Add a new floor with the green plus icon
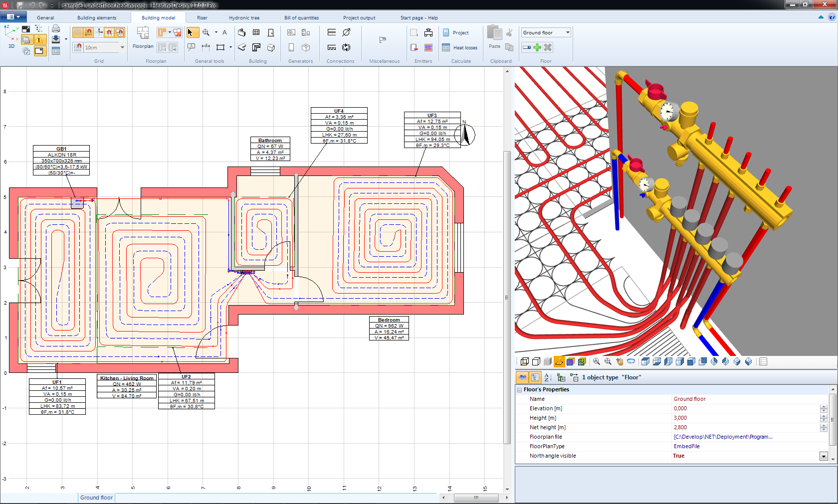 pyautogui.click(x=537, y=47)
